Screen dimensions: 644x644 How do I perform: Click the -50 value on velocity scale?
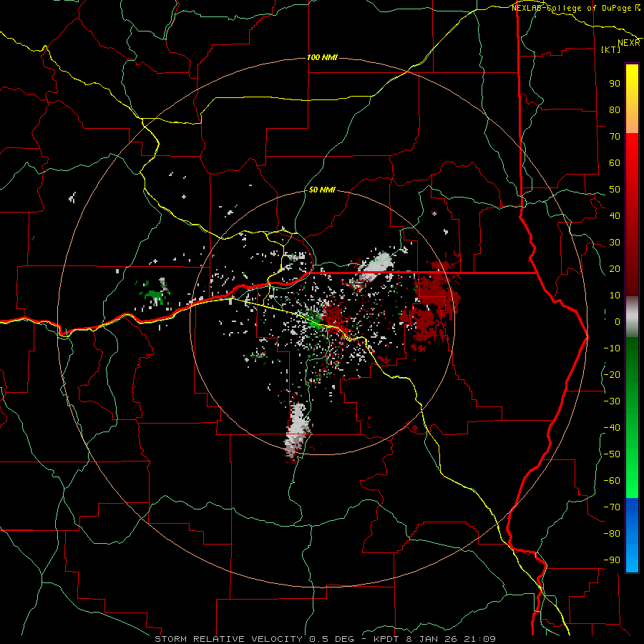point(612,454)
